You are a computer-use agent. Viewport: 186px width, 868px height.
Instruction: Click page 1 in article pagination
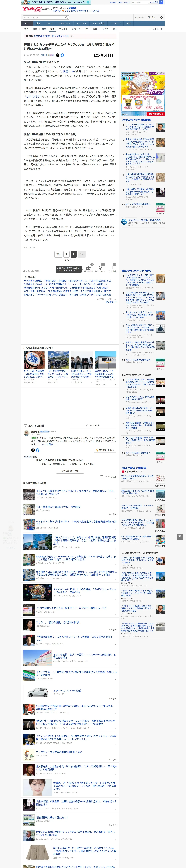[x=66, y=254]
